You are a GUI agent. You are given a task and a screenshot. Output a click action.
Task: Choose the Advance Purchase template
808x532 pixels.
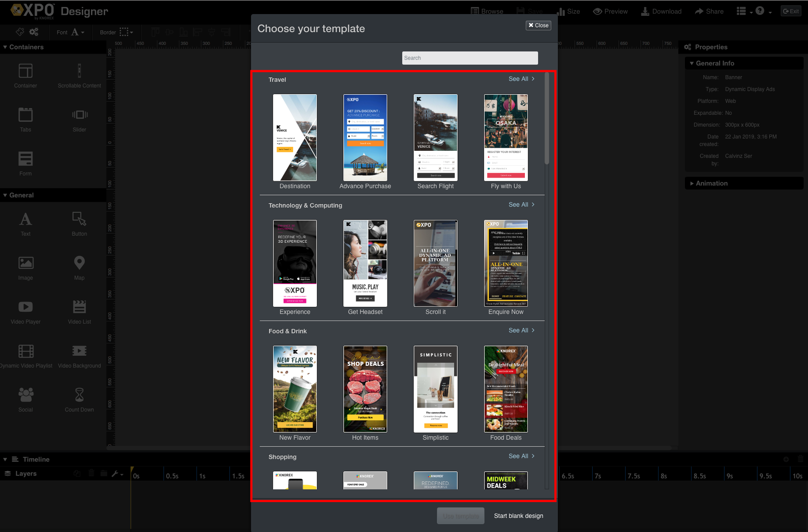365,138
